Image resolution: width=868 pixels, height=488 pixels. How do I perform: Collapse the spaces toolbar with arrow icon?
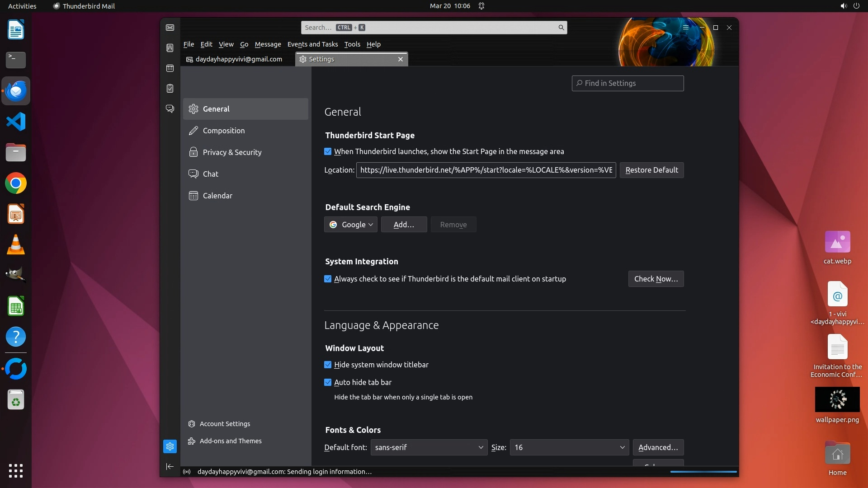point(170,466)
